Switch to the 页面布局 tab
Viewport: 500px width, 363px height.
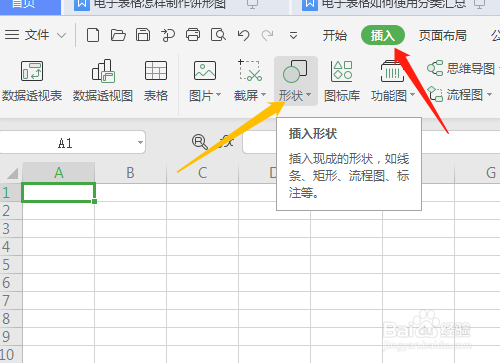pyautogui.click(x=442, y=35)
